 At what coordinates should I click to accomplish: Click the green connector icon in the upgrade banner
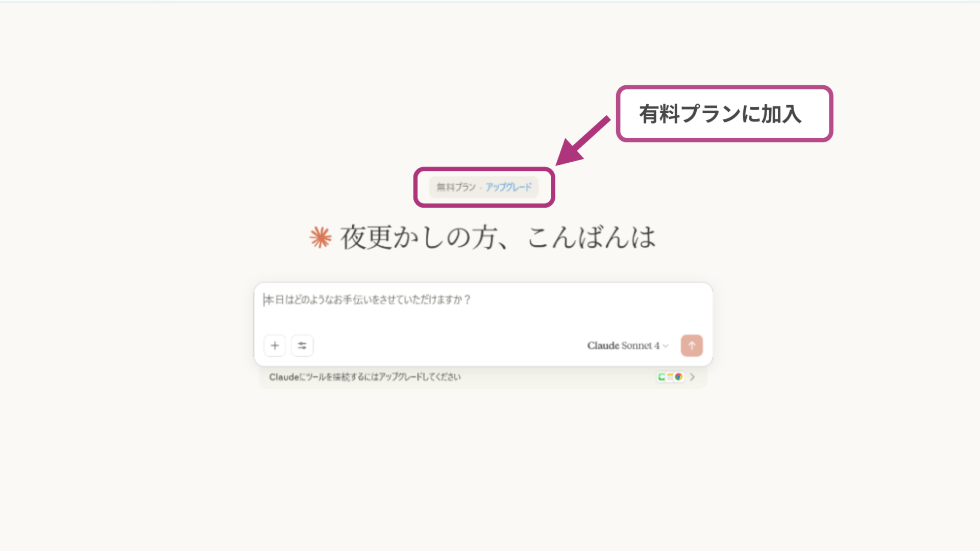(x=661, y=377)
